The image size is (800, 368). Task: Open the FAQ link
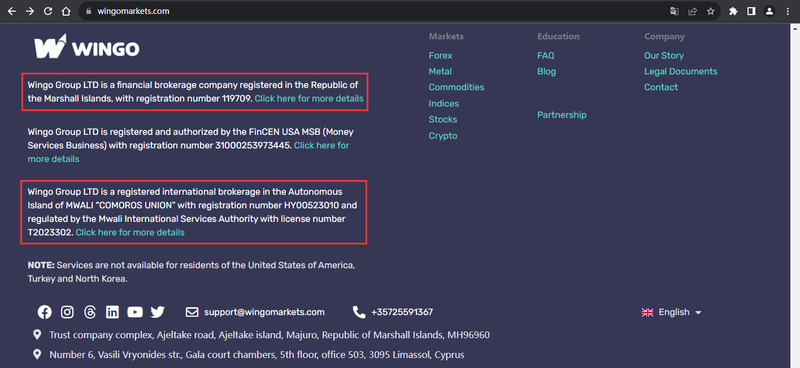tap(545, 56)
